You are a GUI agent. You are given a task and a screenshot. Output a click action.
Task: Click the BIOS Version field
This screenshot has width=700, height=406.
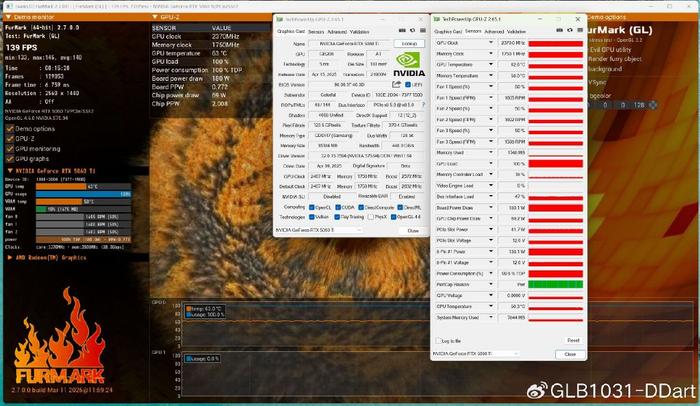pos(350,85)
